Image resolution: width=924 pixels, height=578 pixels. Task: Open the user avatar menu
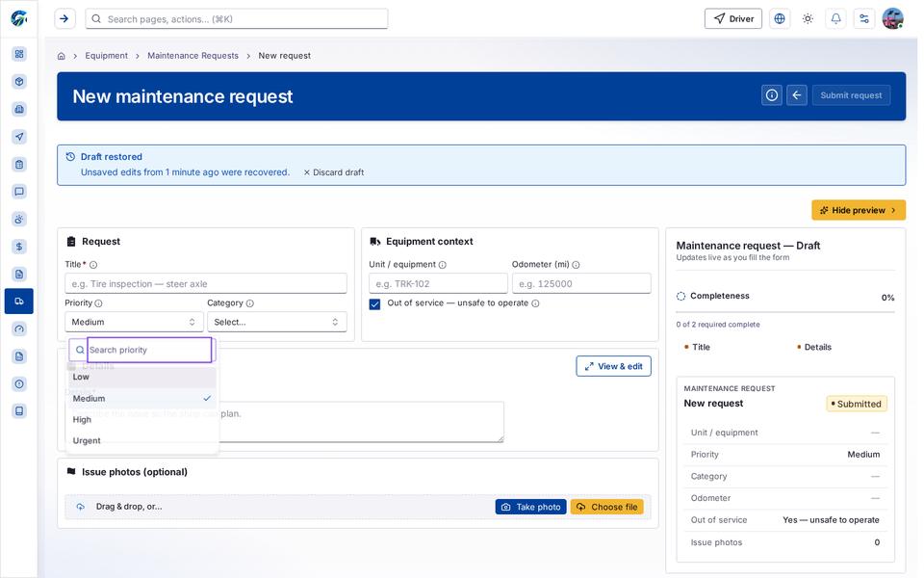click(x=893, y=19)
